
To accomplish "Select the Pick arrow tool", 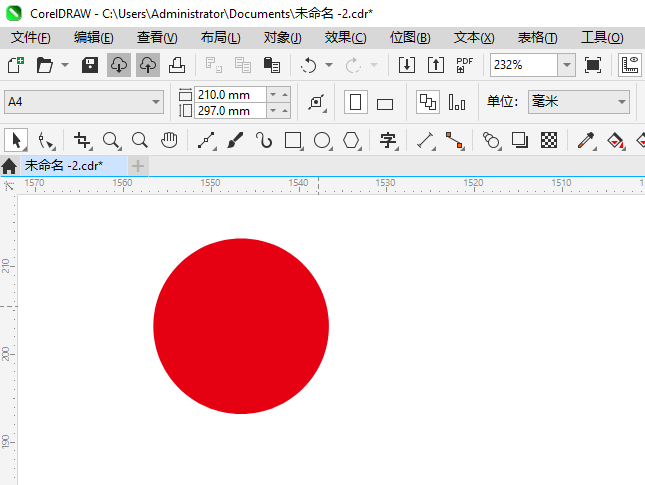I will [16, 140].
